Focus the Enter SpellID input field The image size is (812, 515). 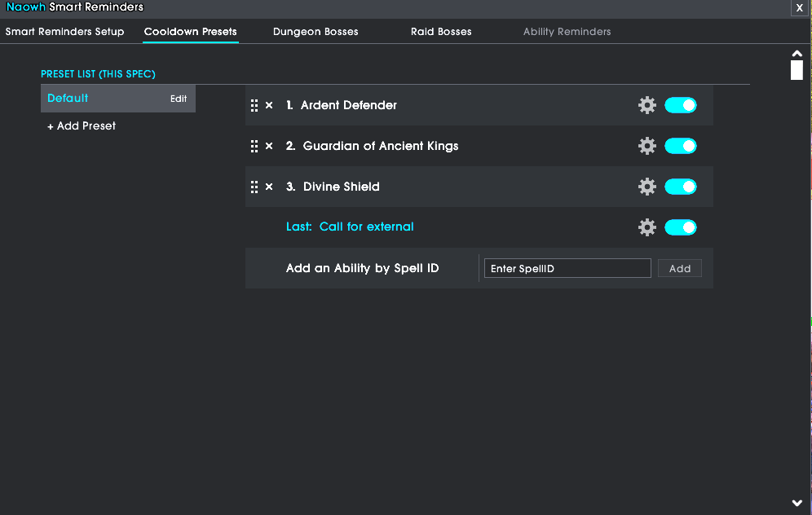(567, 268)
